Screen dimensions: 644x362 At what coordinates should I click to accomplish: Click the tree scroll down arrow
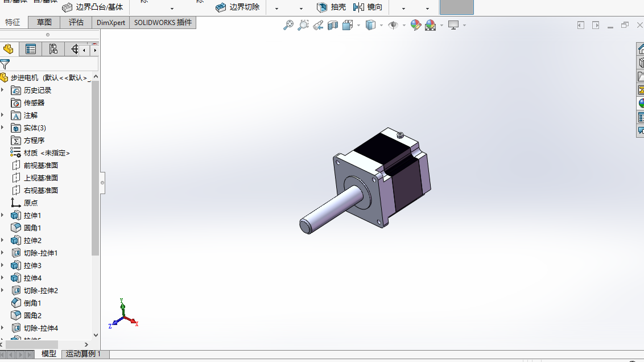[x=96, y=335]
